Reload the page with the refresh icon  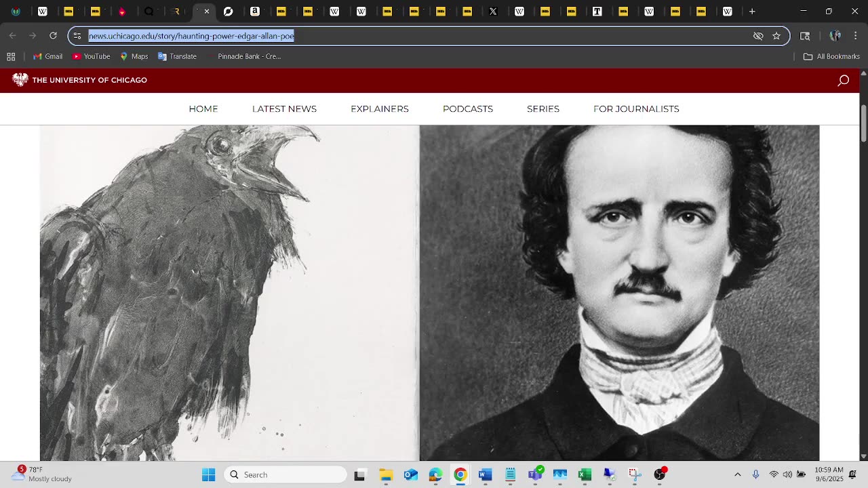(53, 36)
